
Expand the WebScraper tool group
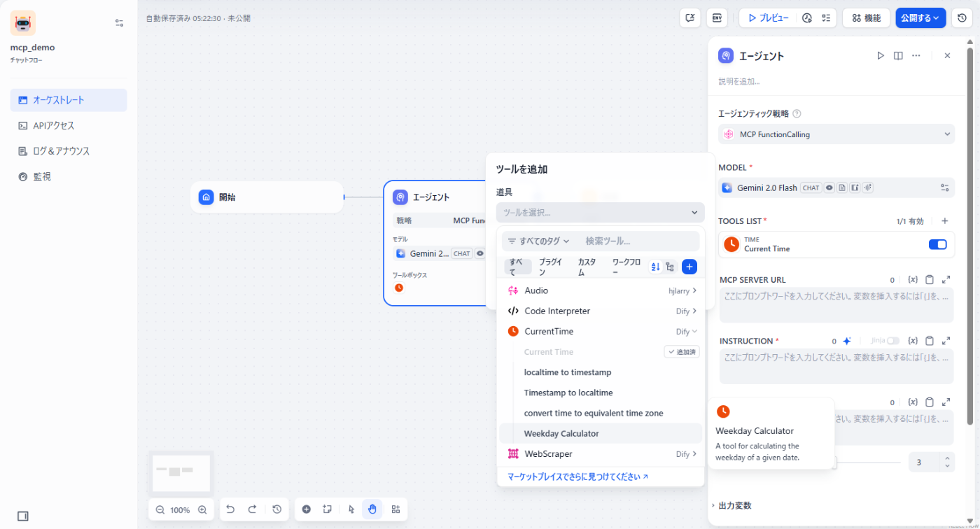601,453
